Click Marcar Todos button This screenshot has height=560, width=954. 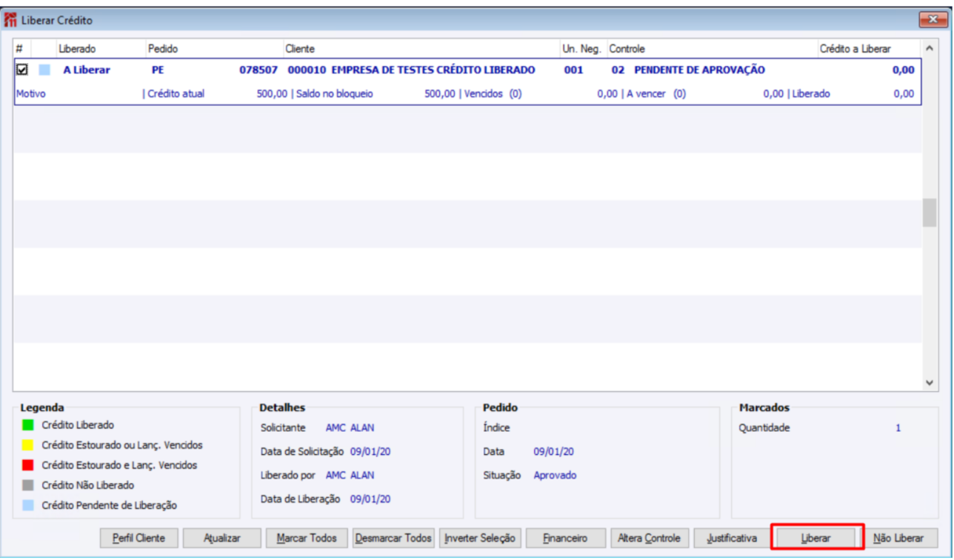(306, 539)
